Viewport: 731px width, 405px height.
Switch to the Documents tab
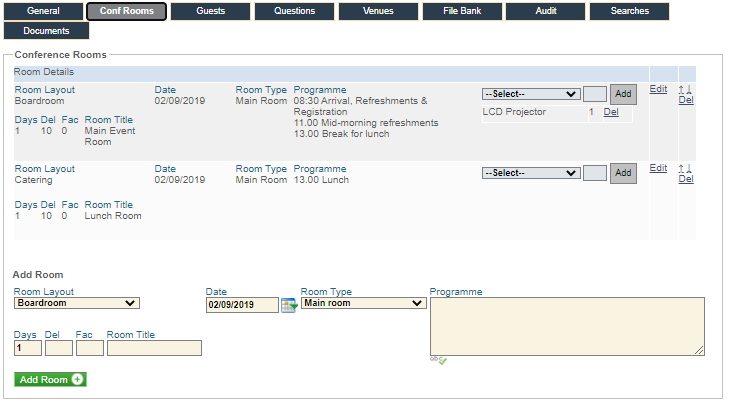(46, 31)
